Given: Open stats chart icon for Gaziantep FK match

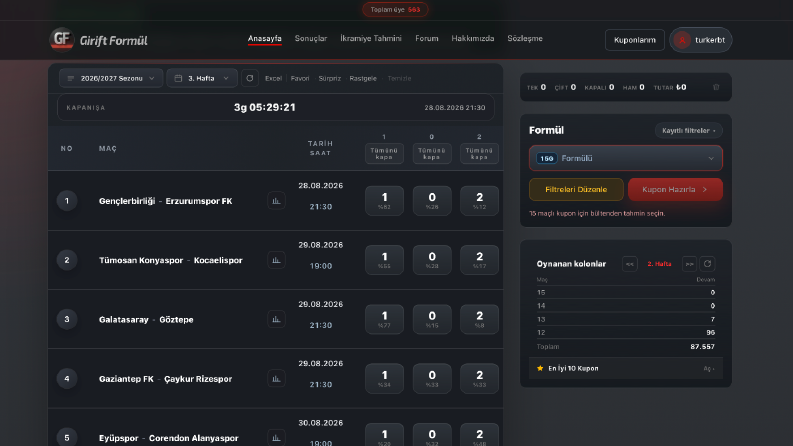Looking at the screenshot, I should click(x=276, y=378).
